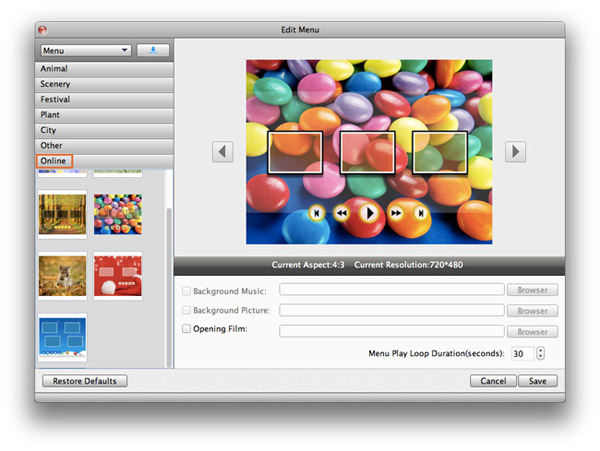Click the Save button
Viewport: 600px width, 451px height.
tap(538, 381)
